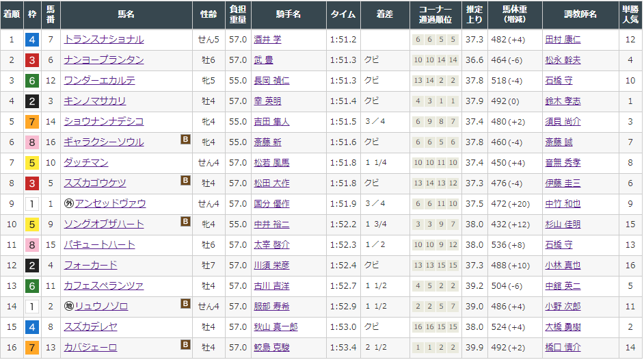Click yellow frame box 5 in ソングオブザハート row

(x=32, y=224)
